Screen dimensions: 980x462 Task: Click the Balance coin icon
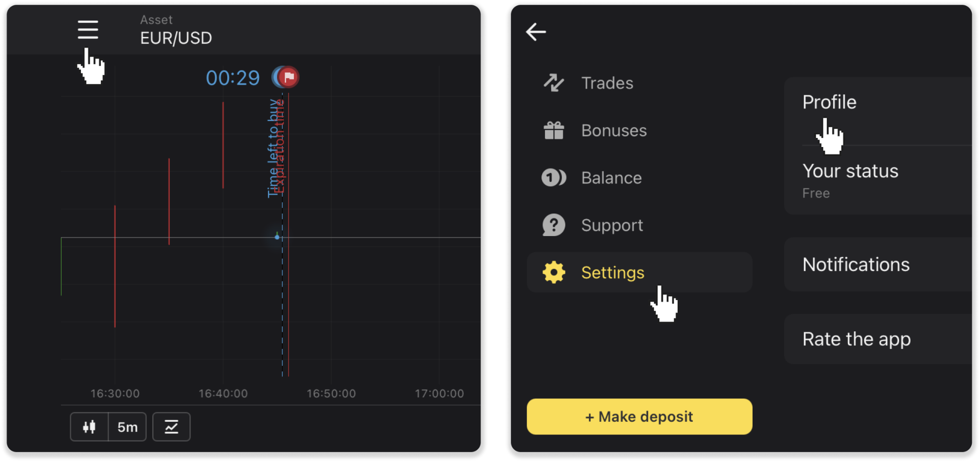[554, 178]
